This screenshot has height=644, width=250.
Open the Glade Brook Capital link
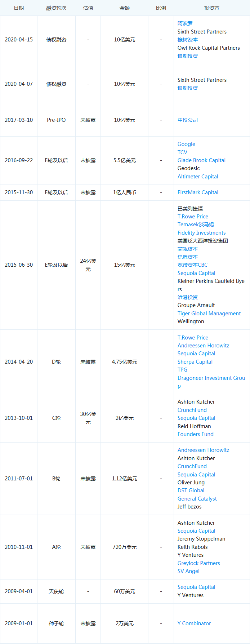(201, 160)
